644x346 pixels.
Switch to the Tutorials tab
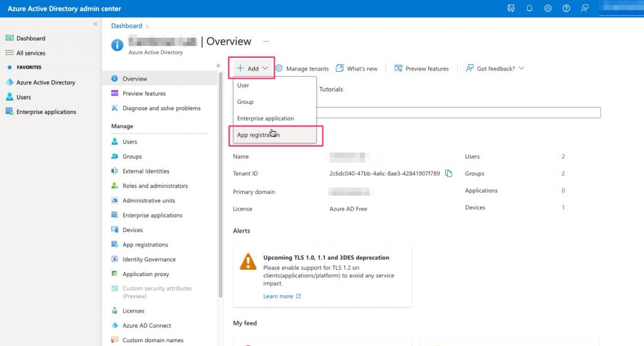(x=331, y=89)
